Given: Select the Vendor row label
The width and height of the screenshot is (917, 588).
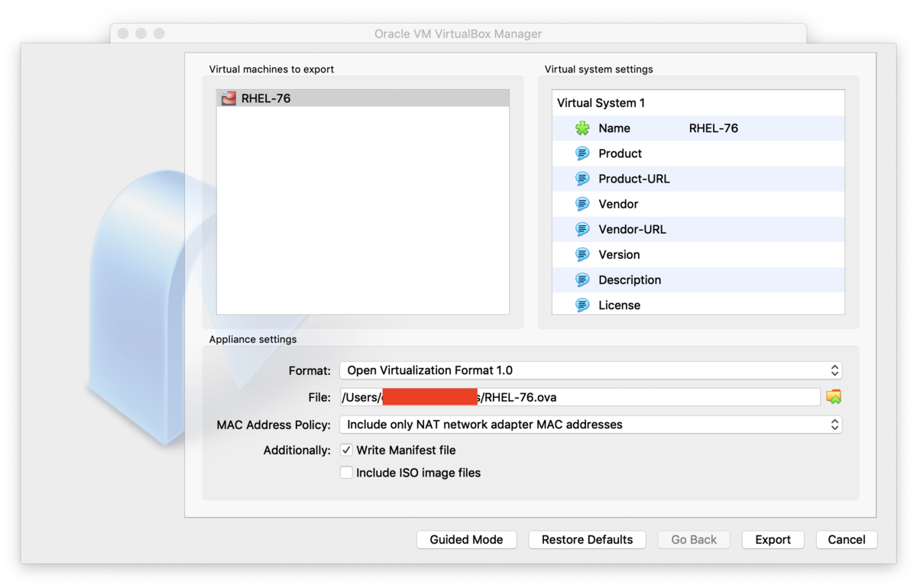Looking at the screenshot, I should 618,204.
